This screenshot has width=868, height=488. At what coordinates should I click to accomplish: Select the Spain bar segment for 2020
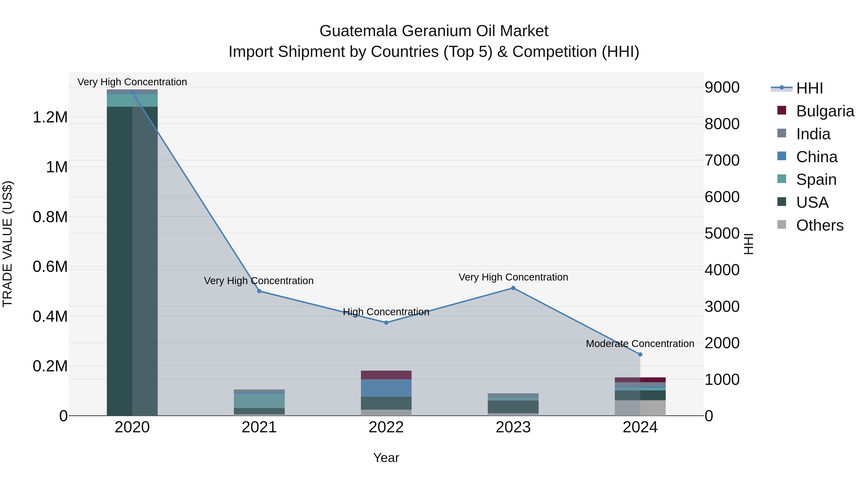132,100
